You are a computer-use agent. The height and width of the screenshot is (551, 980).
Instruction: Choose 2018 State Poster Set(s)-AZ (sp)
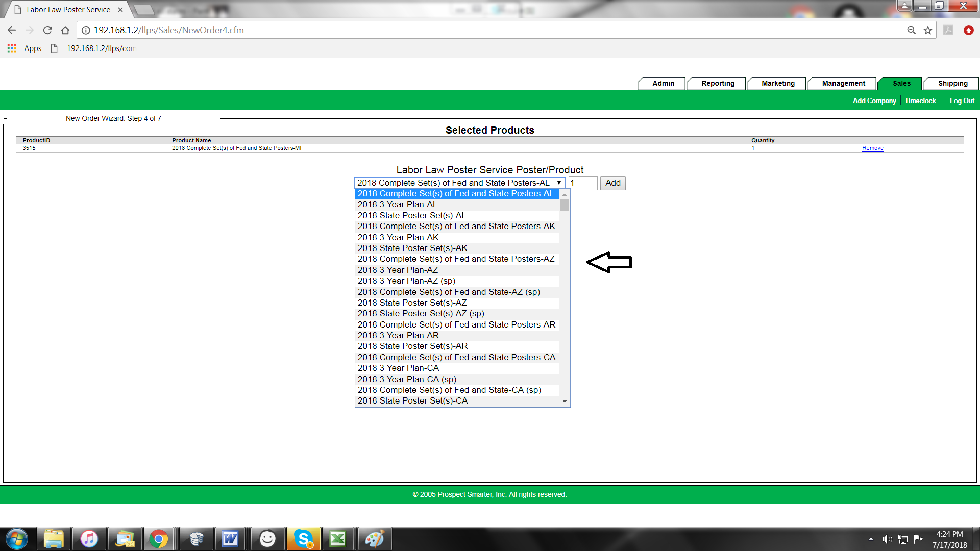421,313
